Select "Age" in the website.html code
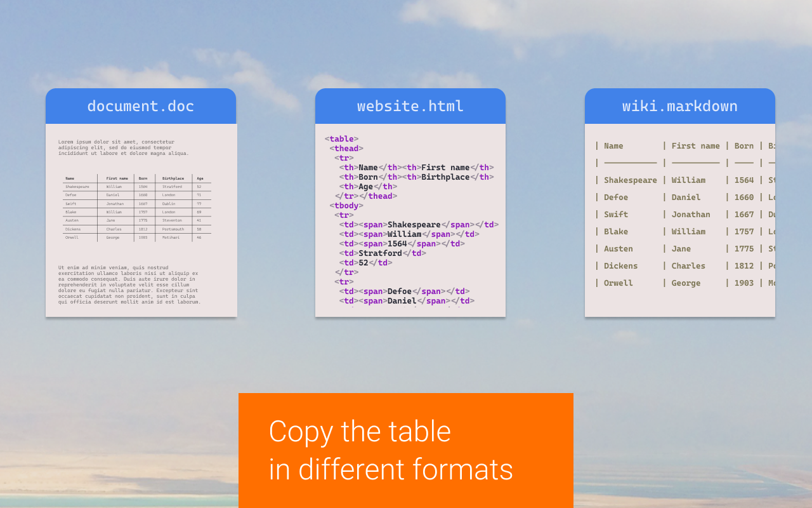The image size is (812, 508). tap(365, 187)
